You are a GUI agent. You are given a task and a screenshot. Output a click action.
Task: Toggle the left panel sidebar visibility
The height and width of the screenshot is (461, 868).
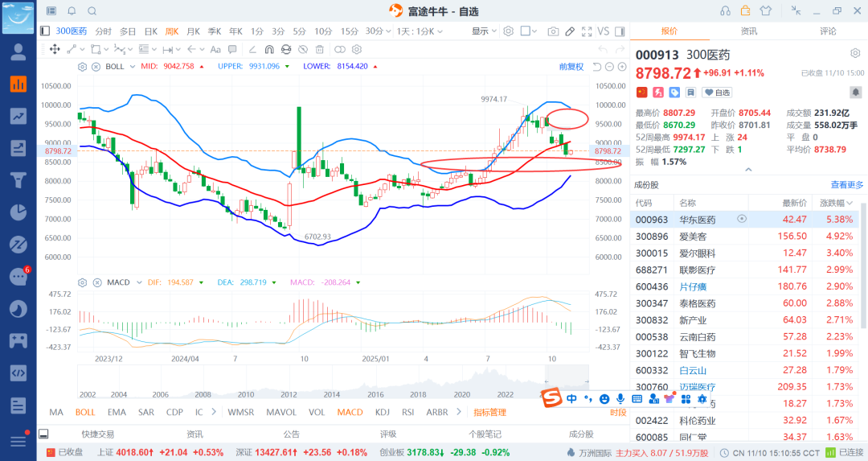(45, 31)
